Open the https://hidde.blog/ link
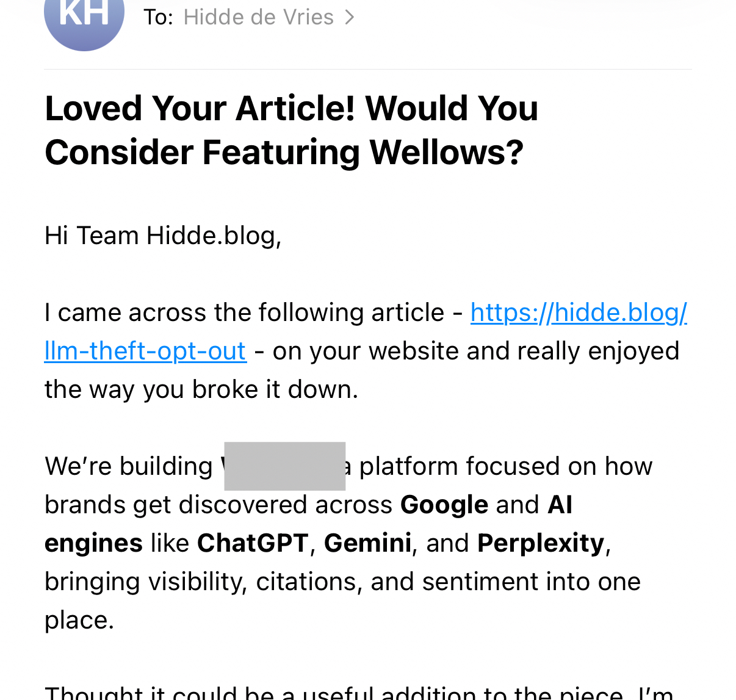Image resolution: width=736 pixels, height=700 pixels. coord(579,312)
